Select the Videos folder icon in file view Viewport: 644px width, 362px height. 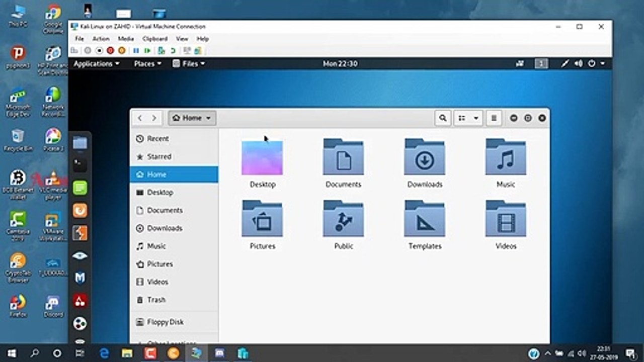506,219
